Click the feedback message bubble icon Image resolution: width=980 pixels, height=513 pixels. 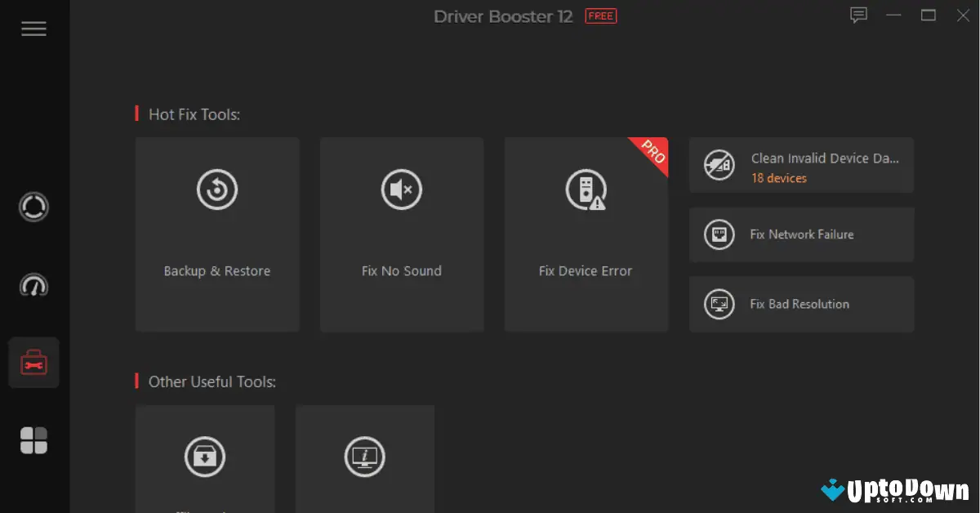click(x=858, y=15)
